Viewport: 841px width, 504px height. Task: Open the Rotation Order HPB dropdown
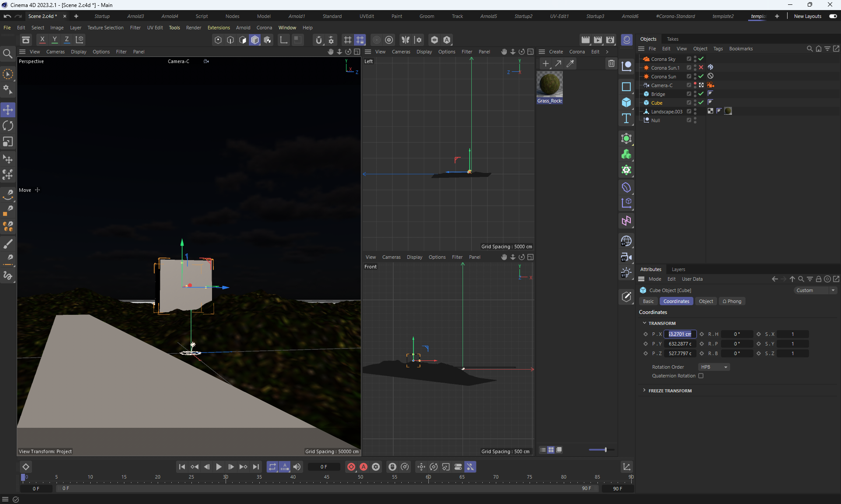(714, 367)
